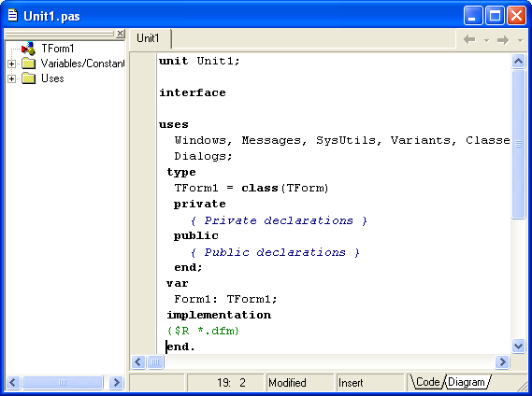The image size is (532, 396).
Task: Navigate forward with the right arrow
Action: 503,39
